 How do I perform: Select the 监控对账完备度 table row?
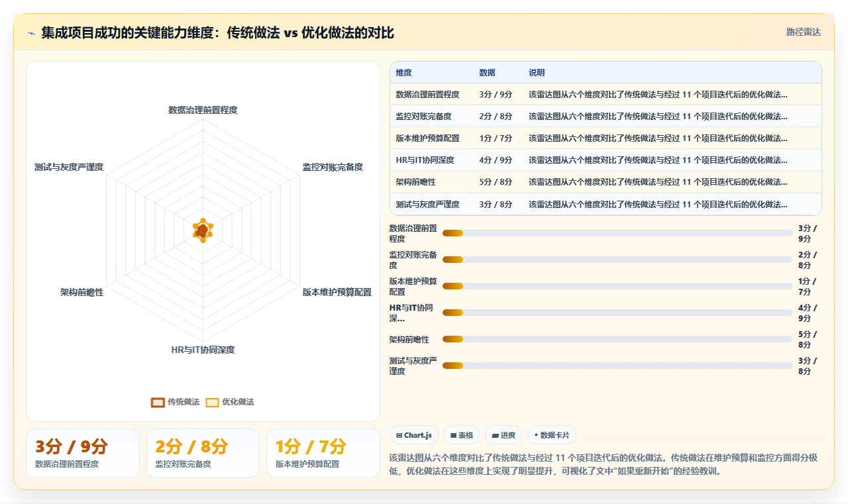click(x=606, y=117)
